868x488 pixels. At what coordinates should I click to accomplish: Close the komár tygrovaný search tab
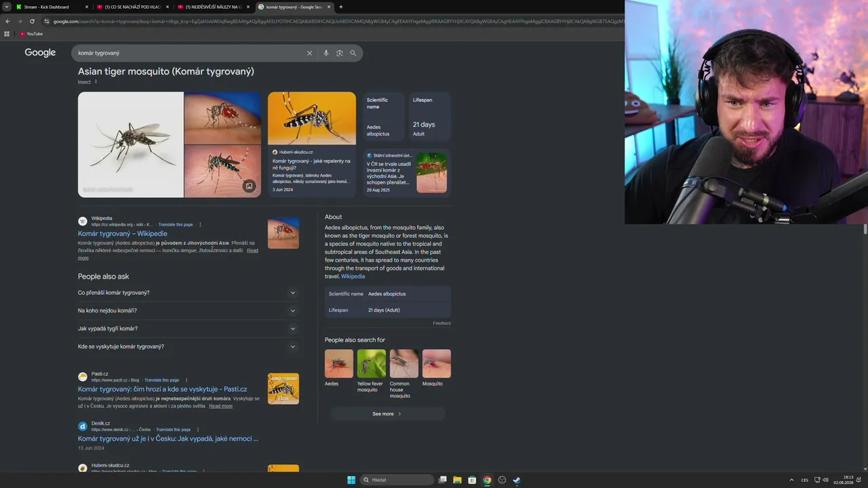click(x=329, y=7)
